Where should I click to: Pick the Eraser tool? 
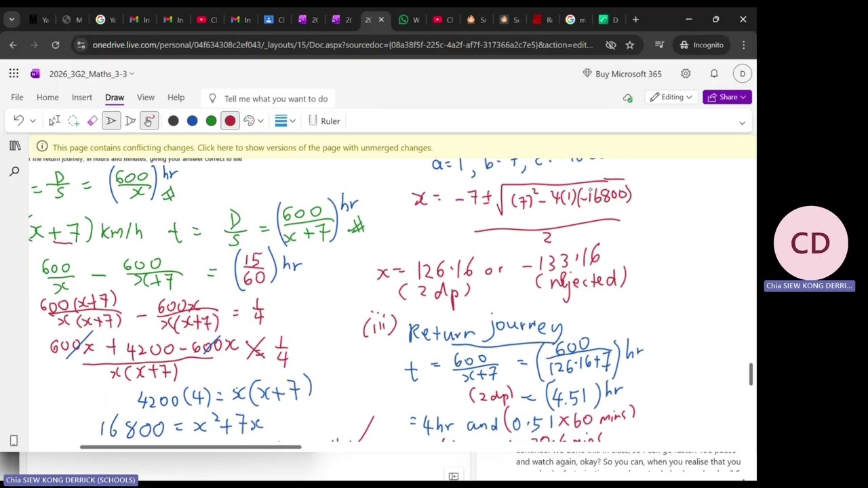(x=92, y=121)
